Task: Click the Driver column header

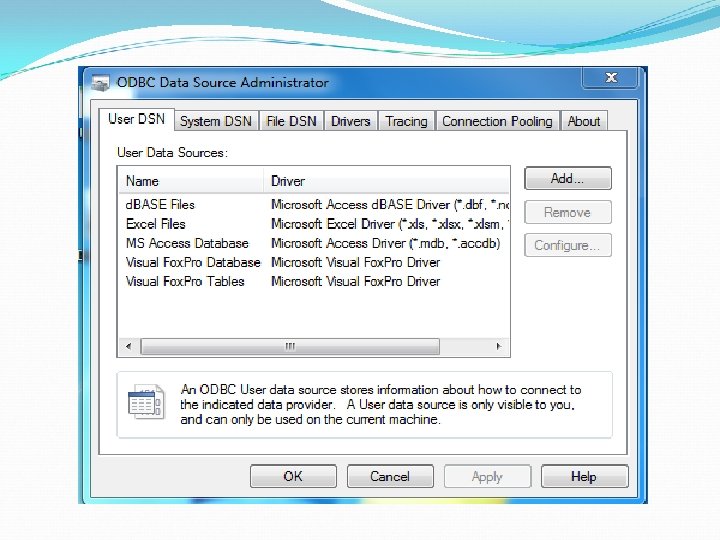Action: 387,181
